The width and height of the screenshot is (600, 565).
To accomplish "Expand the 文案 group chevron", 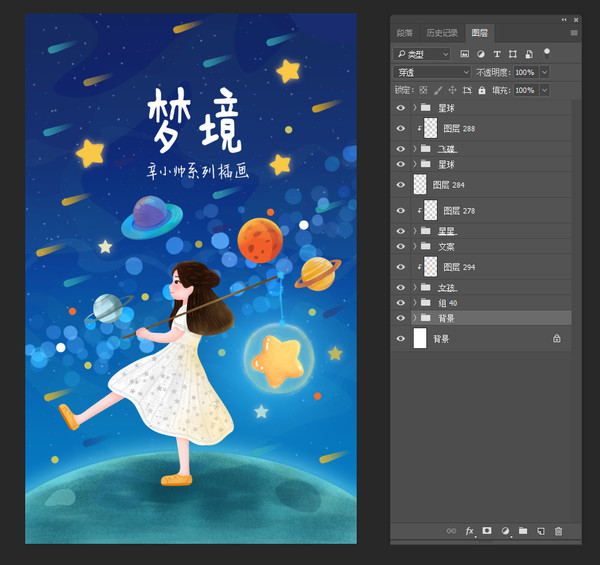I will tap(415, 246).
